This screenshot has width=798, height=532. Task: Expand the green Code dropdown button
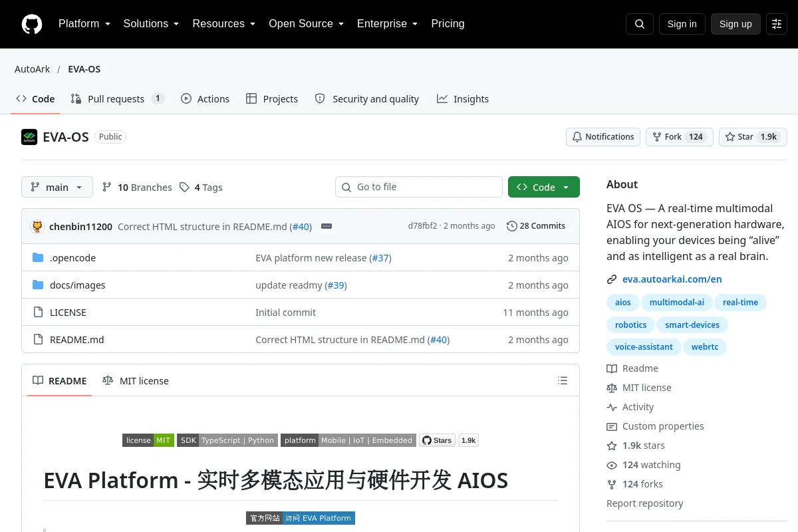pyautogui.click(x=544, y=188)
